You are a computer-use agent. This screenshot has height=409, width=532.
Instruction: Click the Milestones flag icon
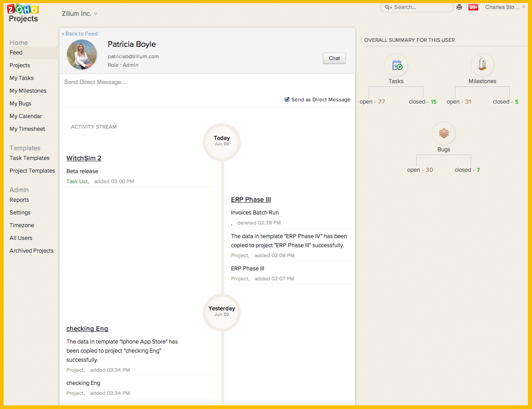pos(482,65)
